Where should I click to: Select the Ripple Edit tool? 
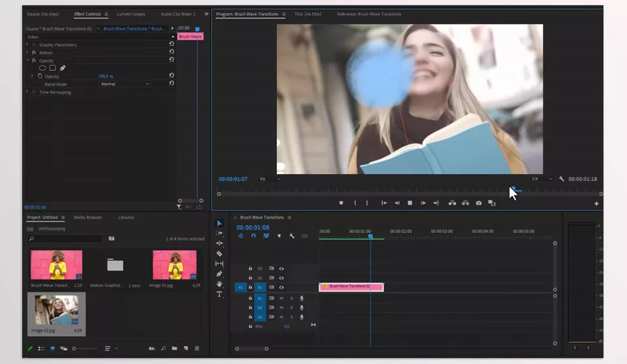219,243
